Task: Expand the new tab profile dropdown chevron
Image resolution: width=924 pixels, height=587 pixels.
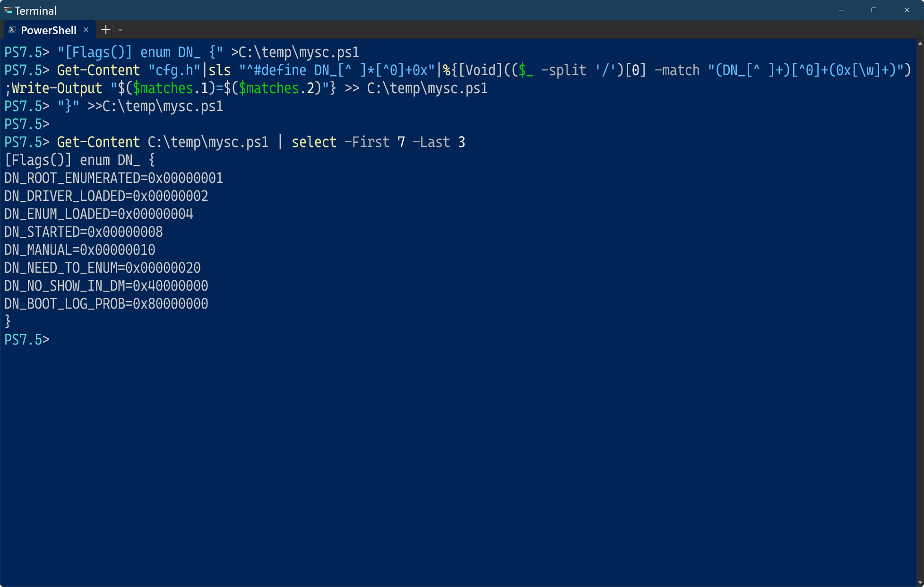Action: (x=120, y=30)
